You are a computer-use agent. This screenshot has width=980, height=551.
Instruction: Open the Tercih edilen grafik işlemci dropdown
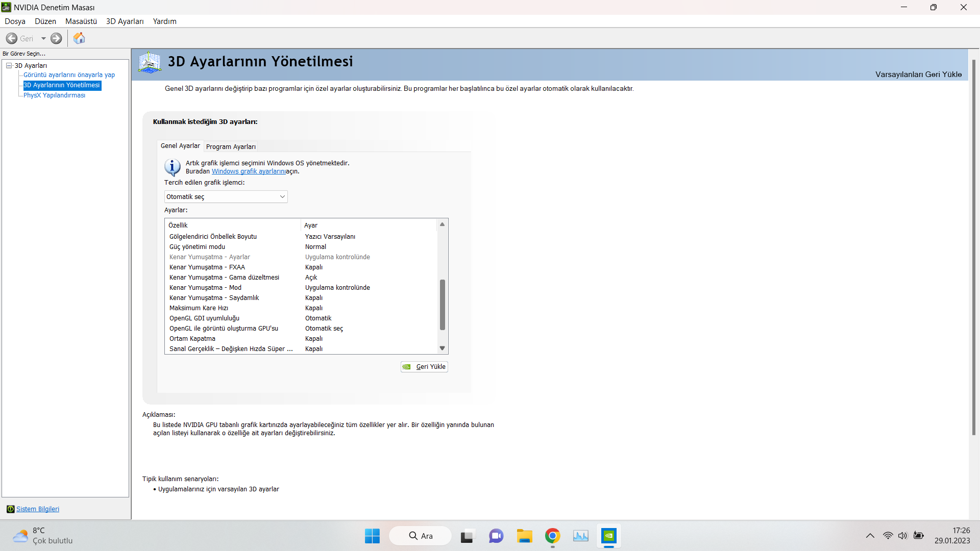[226, 197]
